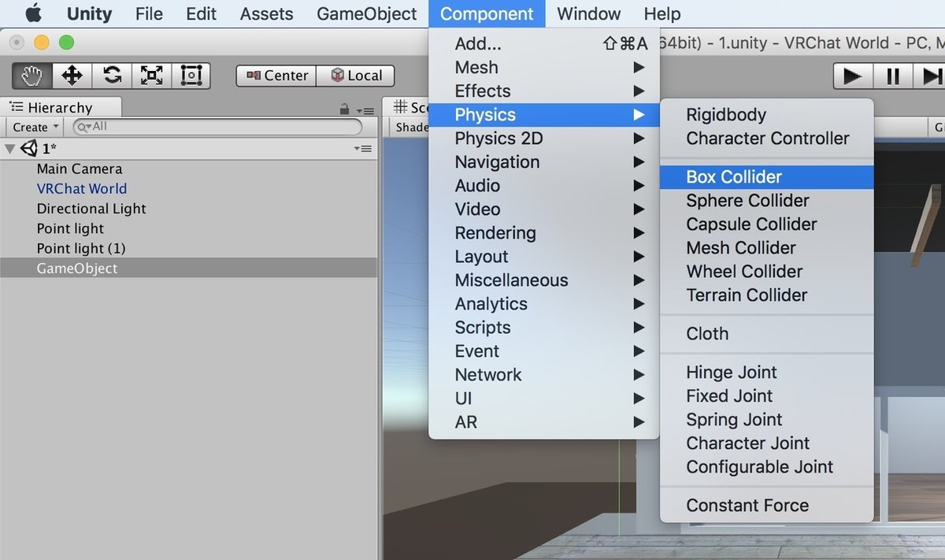Expand the Miscellaneous submenu

543,280
